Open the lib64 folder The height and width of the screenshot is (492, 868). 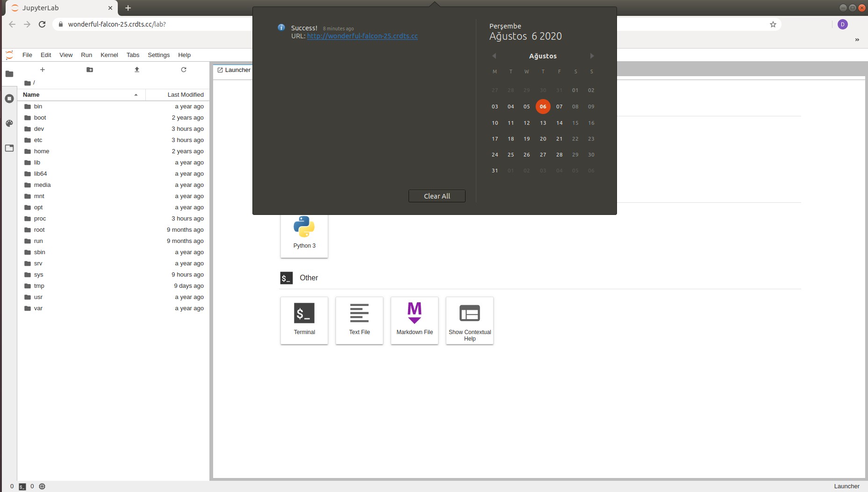pyautogui.click(x=114, y=174)
